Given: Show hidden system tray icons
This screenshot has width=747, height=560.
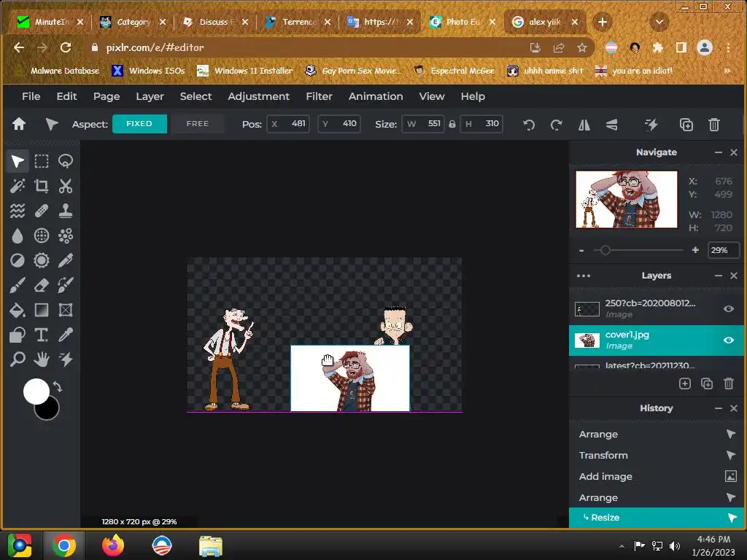Looking at the screenshot, I should pyautogui.click(x=622, y=546).
